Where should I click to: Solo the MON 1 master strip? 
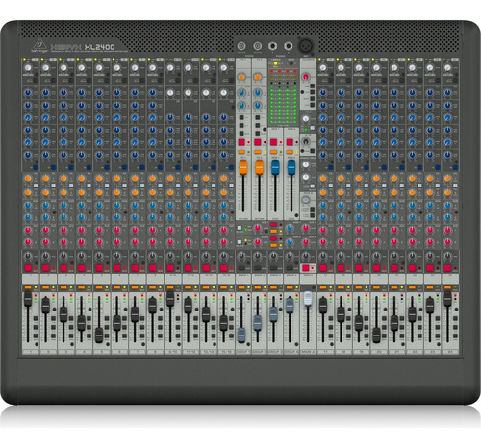point(273,152)
